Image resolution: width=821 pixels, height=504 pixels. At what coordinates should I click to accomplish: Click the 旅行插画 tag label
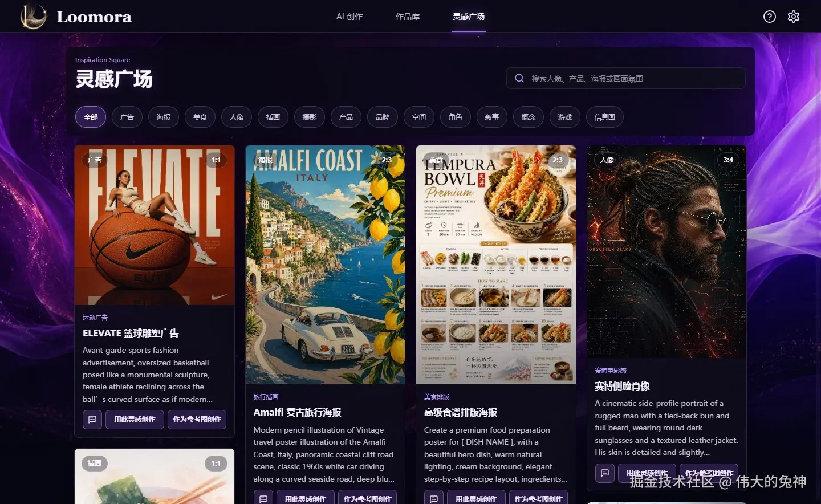tap(266, 397)
